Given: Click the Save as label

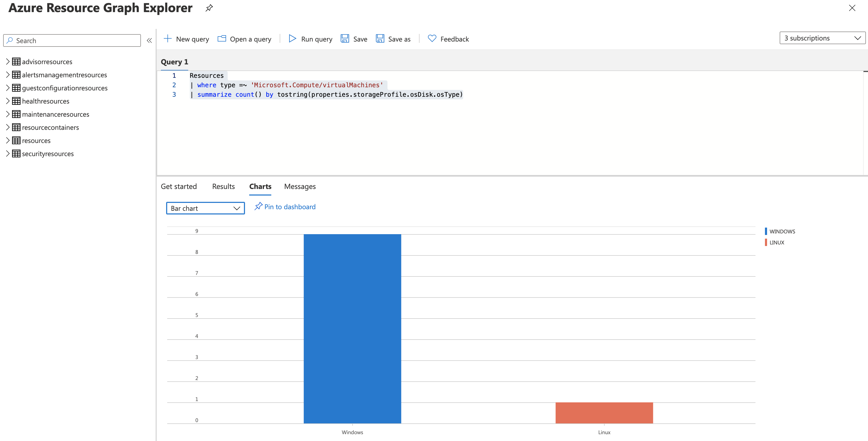Looking at the screenshot, I should 399,39.
